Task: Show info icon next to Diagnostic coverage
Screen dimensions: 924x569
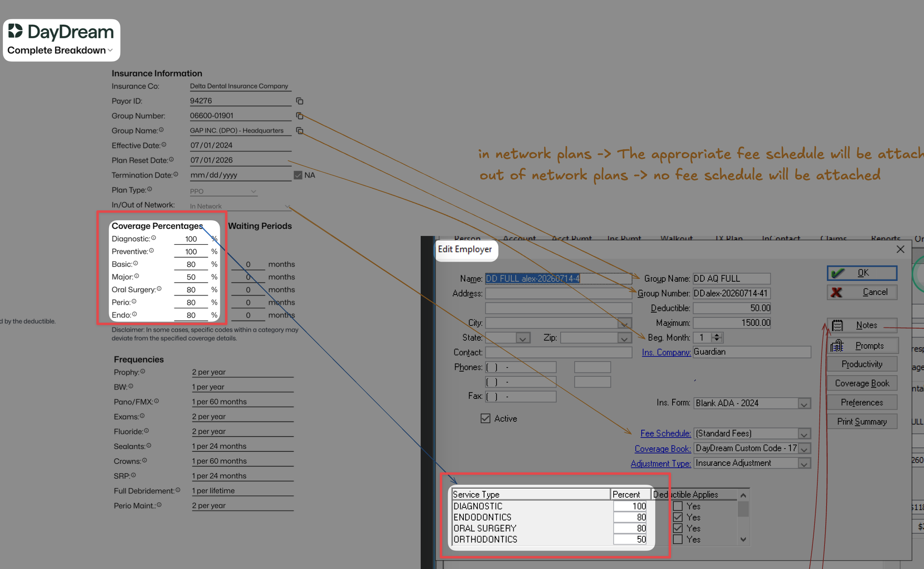Action: pos(154,238)
